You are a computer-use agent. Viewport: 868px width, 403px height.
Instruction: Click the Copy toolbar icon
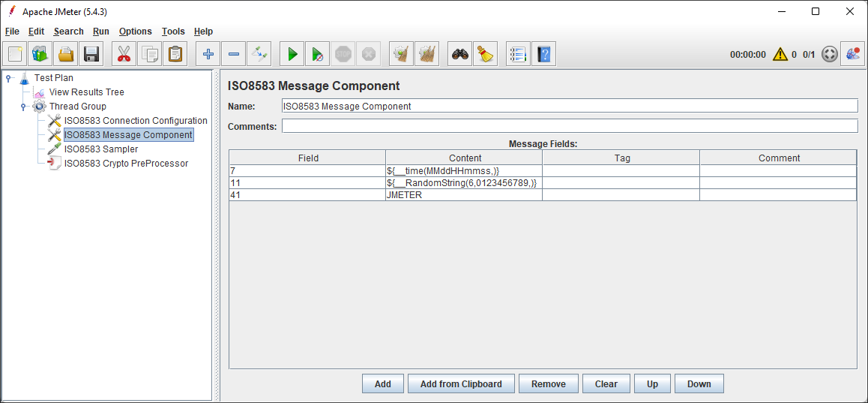point(149,54)
